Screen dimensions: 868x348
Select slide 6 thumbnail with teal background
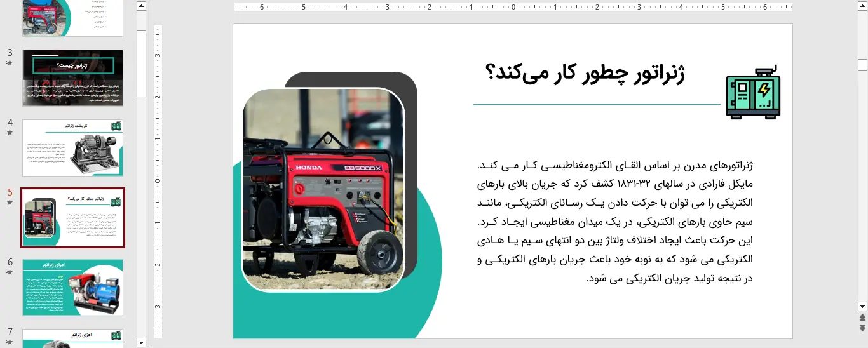(72, 288)
